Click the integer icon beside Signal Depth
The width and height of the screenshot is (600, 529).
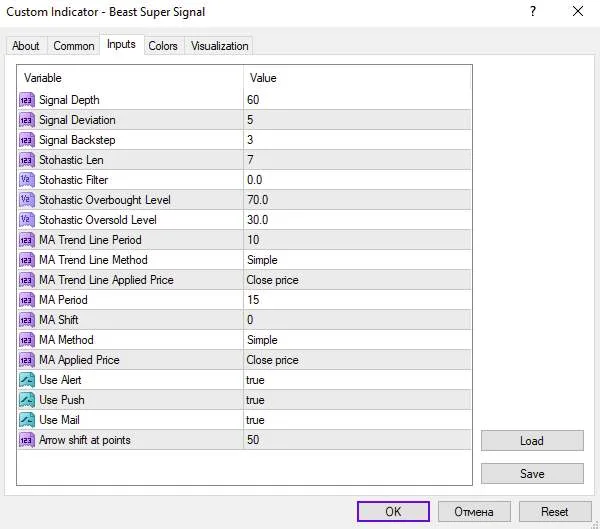pyautogui.click(x=27, y=100)
